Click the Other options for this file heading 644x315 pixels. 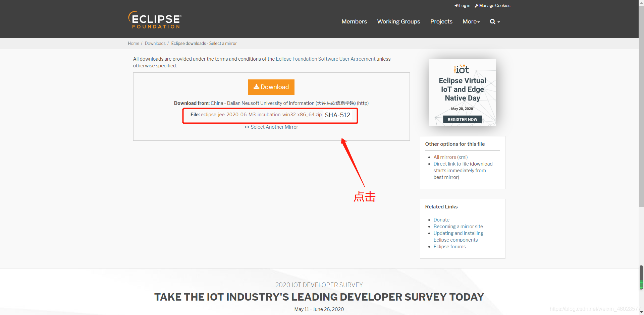coord(455,144)
